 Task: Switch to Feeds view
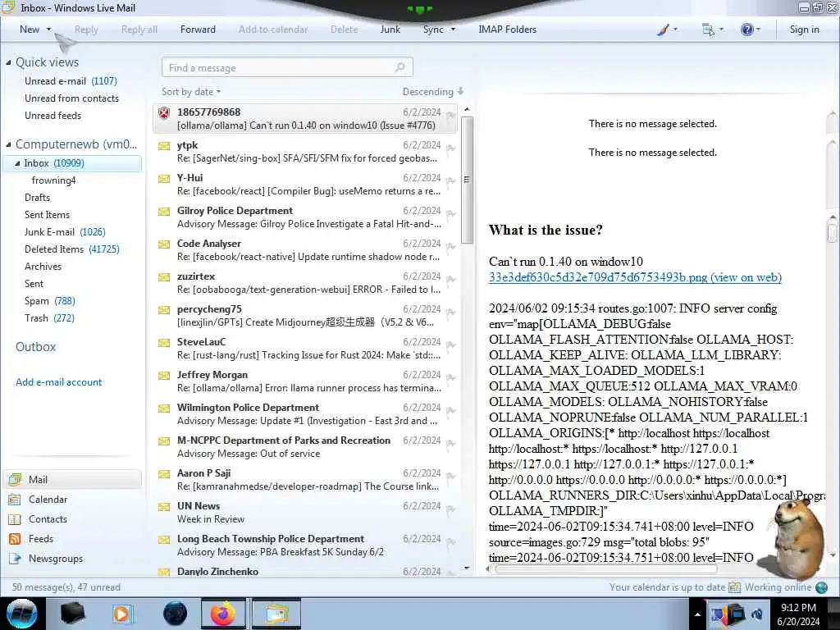(x=41, y=539)
